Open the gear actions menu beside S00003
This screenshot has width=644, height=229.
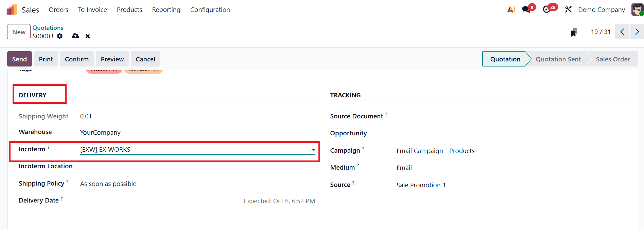[x=60, y=36]
